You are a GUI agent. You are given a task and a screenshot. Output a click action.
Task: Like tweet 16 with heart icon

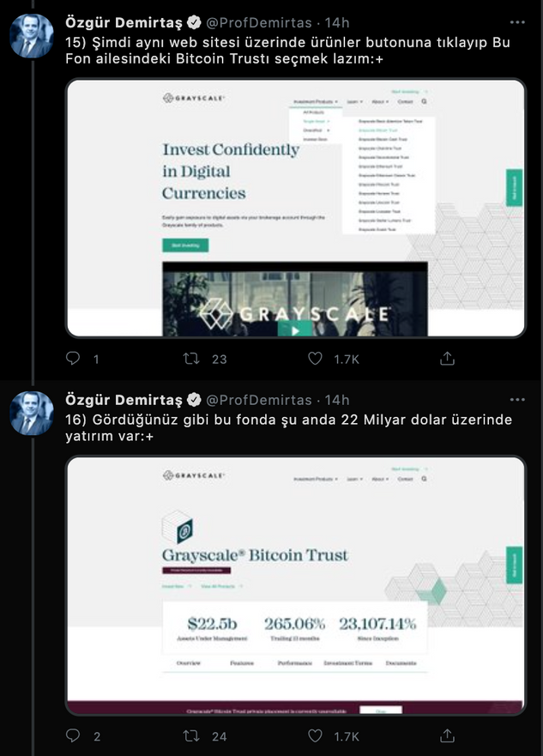315,735
